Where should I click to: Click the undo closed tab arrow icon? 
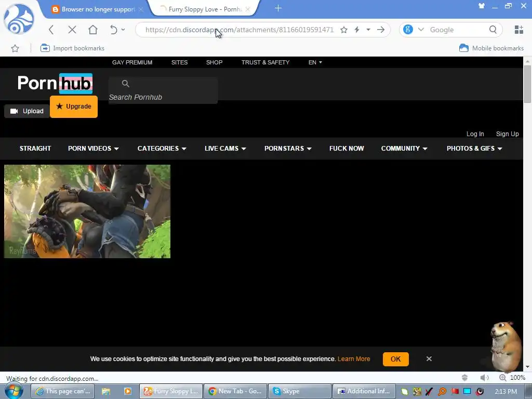(x=113, y=30)
